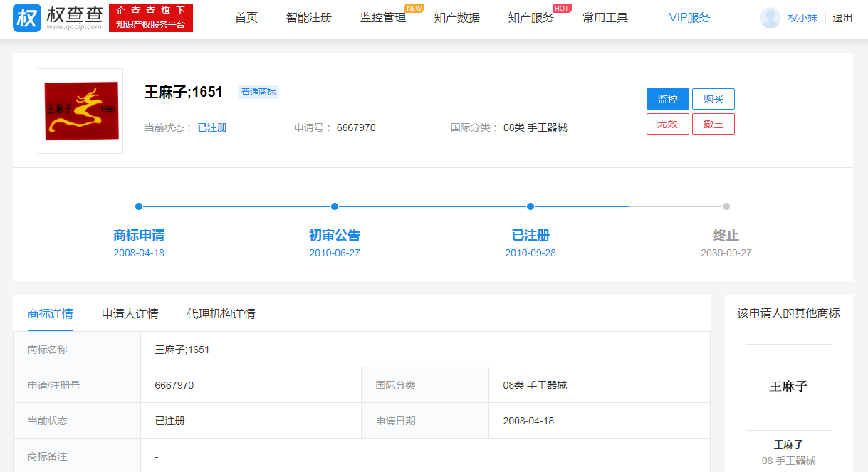Select the 商标申请 timeline dot
Image resolution: width=868 pixels, height=472 pixels.
139,206
